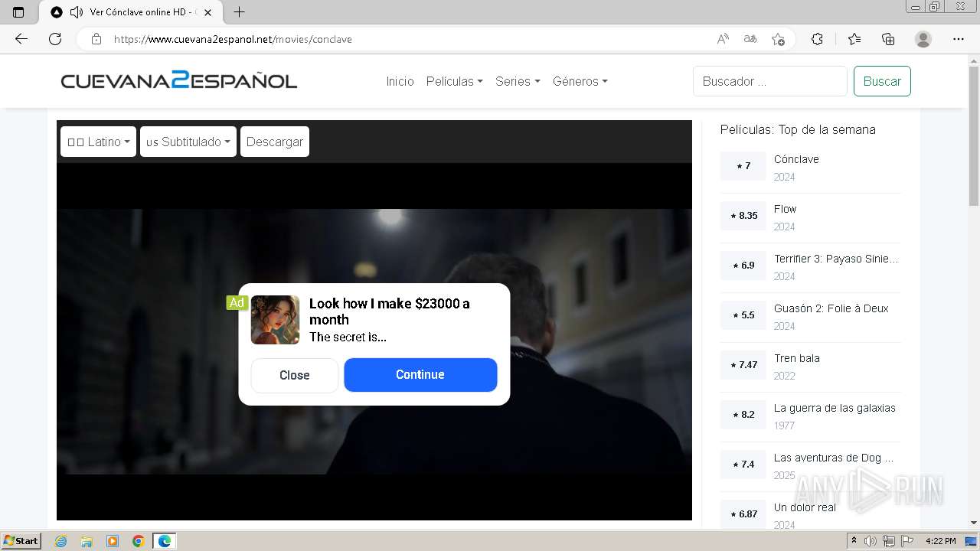
Task: Click the Buscar button
Action: 882,81
